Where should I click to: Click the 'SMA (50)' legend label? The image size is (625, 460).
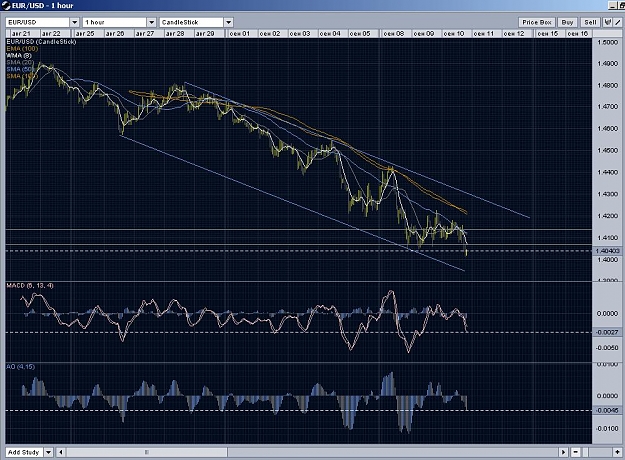[x=20, y=69]
